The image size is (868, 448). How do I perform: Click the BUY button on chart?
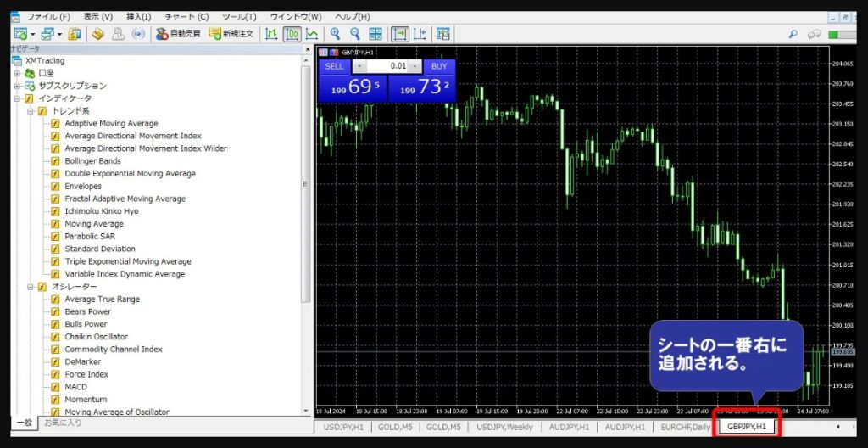coord(439,66)
